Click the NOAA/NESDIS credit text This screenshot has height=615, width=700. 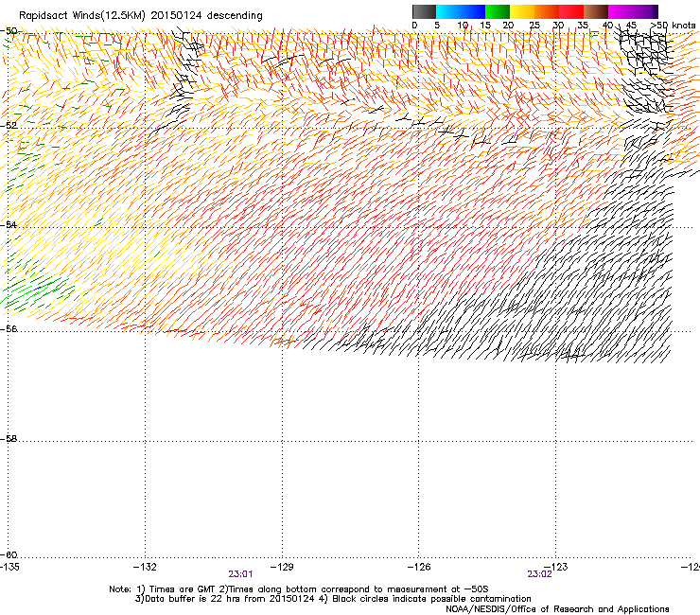[x=557, y=609]
